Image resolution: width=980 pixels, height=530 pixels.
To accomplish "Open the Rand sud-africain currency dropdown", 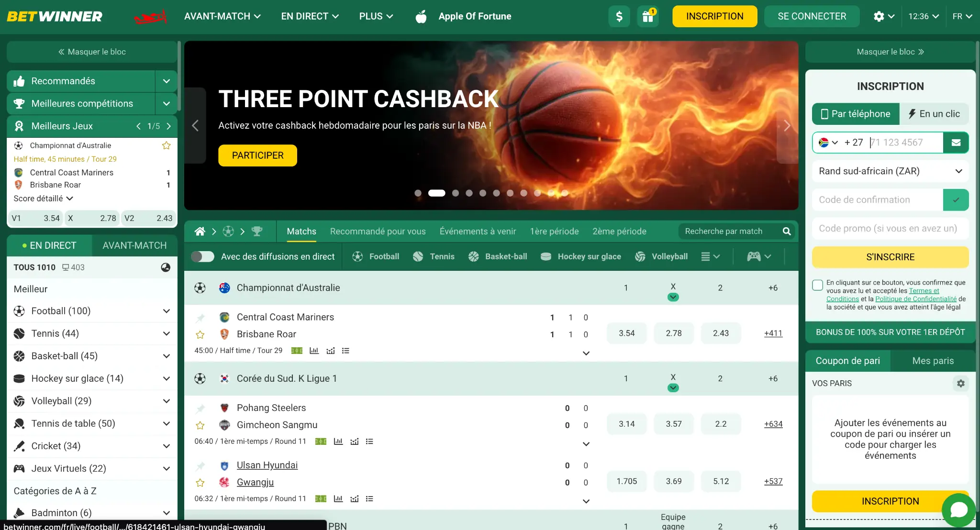I will 890,171.
